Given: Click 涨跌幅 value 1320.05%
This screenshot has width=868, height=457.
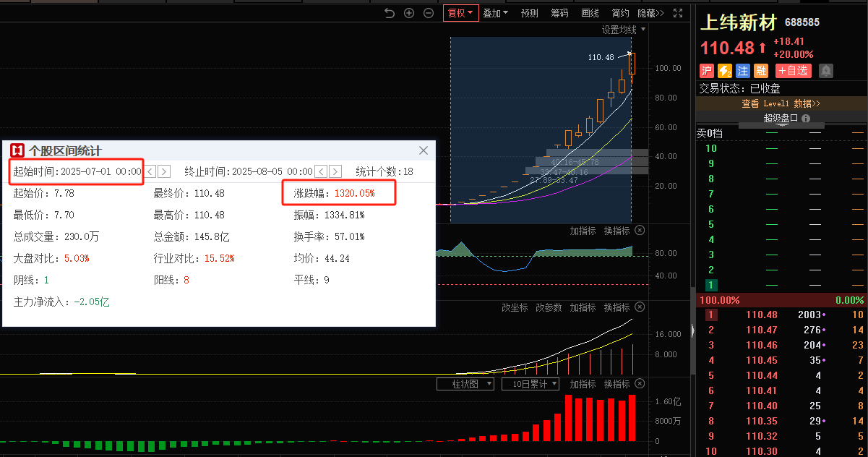Looking at the screenshot, I should [354, 194].
